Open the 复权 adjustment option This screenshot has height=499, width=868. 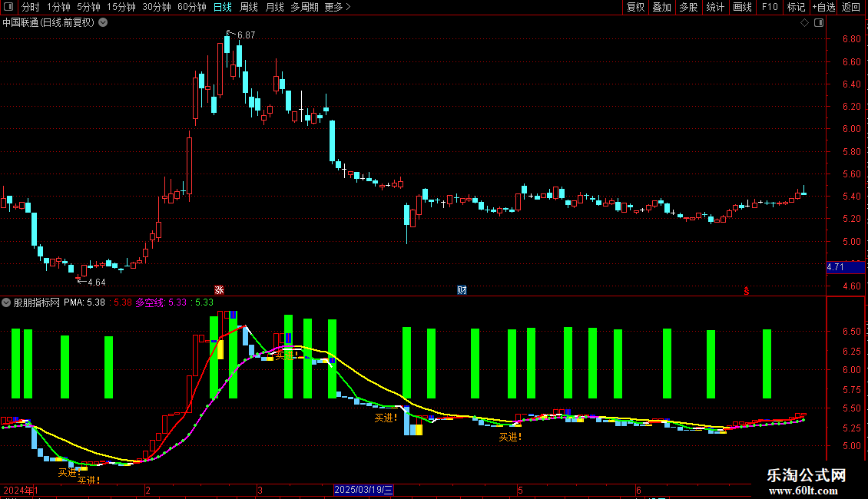click(x=635, y=7)
